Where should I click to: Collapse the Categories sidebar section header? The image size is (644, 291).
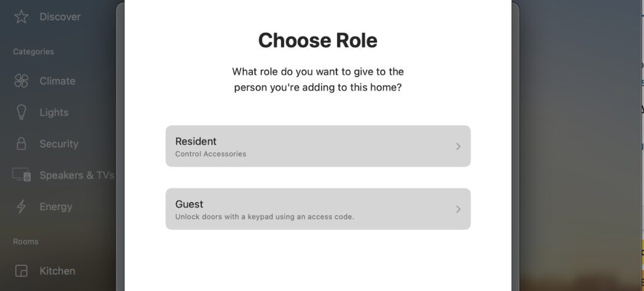33,52
